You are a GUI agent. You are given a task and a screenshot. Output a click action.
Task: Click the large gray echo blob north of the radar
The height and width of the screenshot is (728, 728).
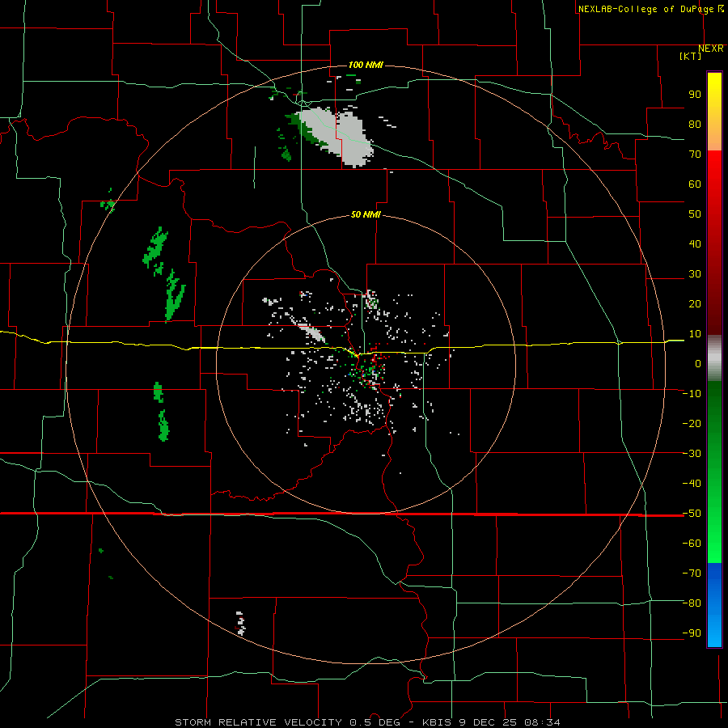pyautogui.click(x=341, y=136)
